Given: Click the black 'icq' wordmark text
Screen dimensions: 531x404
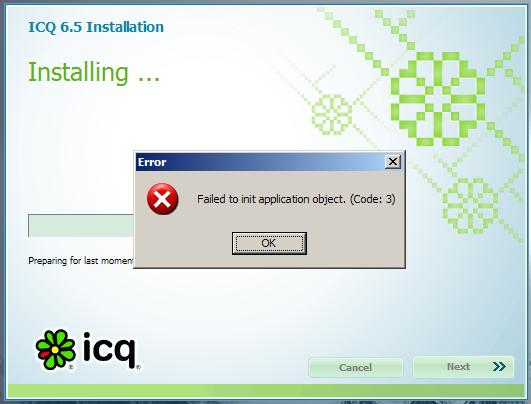Looking at the screenshot, I should 110,350.
